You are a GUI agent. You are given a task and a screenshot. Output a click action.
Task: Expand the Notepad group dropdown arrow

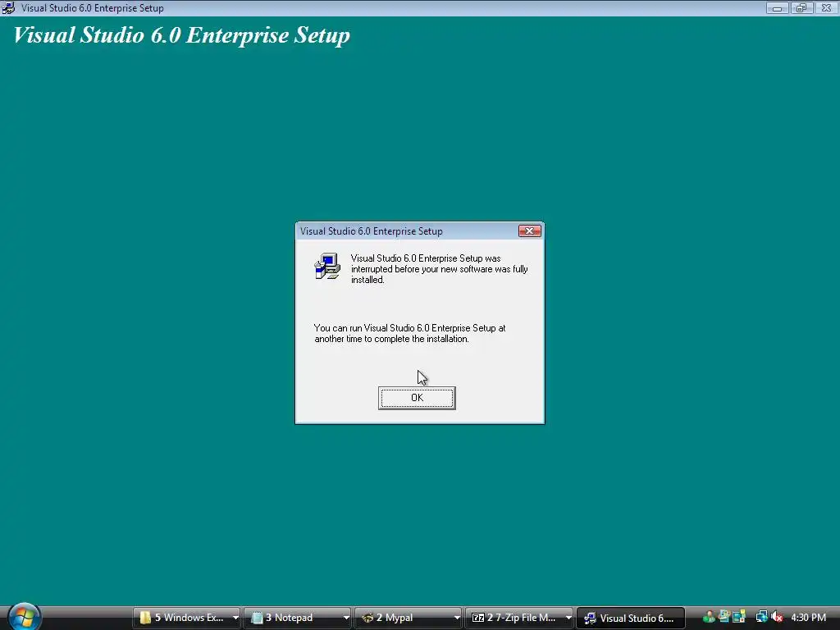point(346,618)
